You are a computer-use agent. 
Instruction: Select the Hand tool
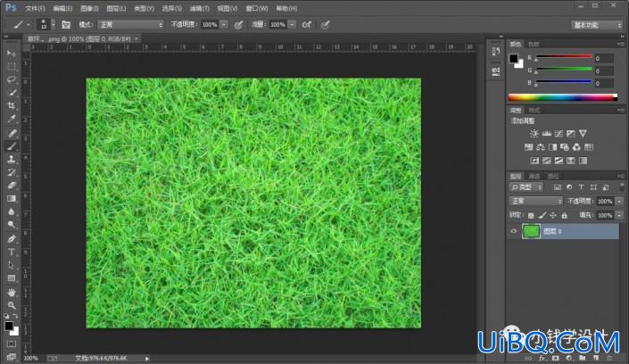pyautogui.click(x=12, y=293)
